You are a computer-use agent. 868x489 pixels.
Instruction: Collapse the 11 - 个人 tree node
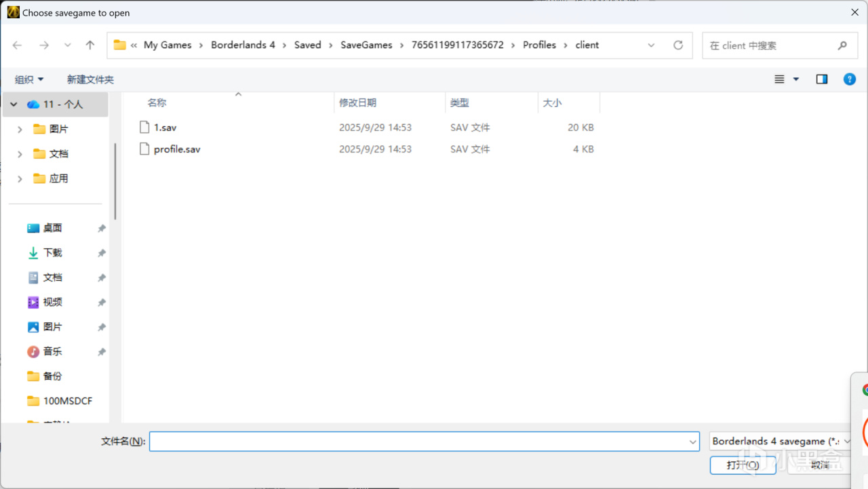(14, 104)
